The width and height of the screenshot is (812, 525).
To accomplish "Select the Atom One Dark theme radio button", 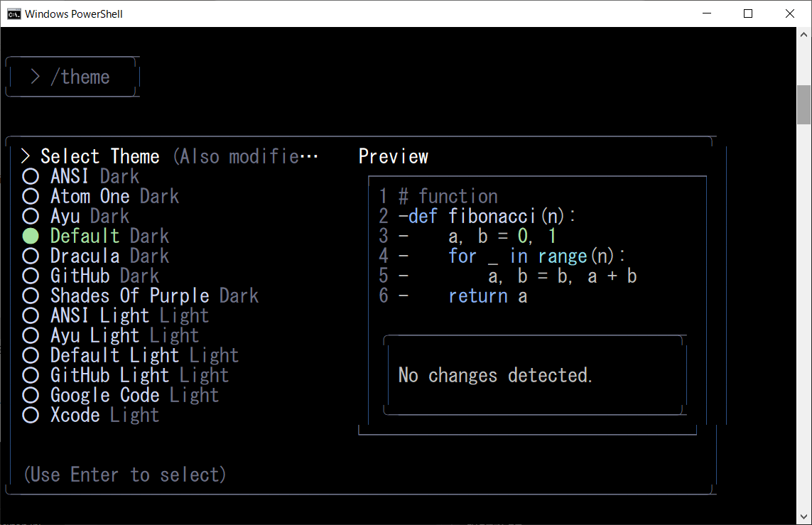I will click(x=31, y=196).
